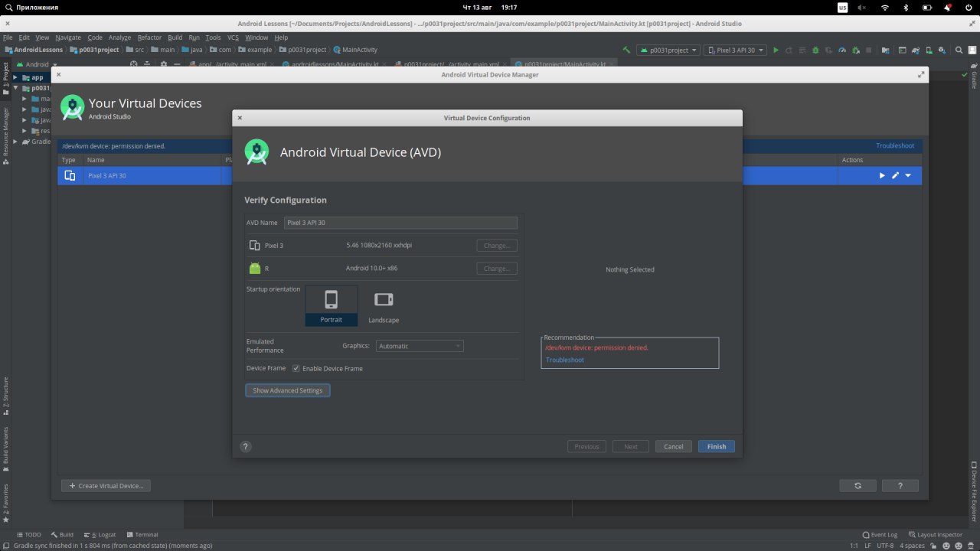Viewport: 980px width, 551px height.
Task: Click the AVD Manager phone icon in toolbar
Action: [929, 50]
